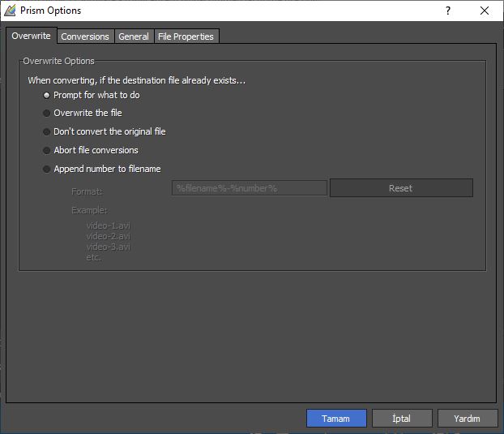Image resolution: width=504 pixels, height=434 pixels.
Task: Click the 'Prism Options' window title text
Action: (x=50, y=11)
